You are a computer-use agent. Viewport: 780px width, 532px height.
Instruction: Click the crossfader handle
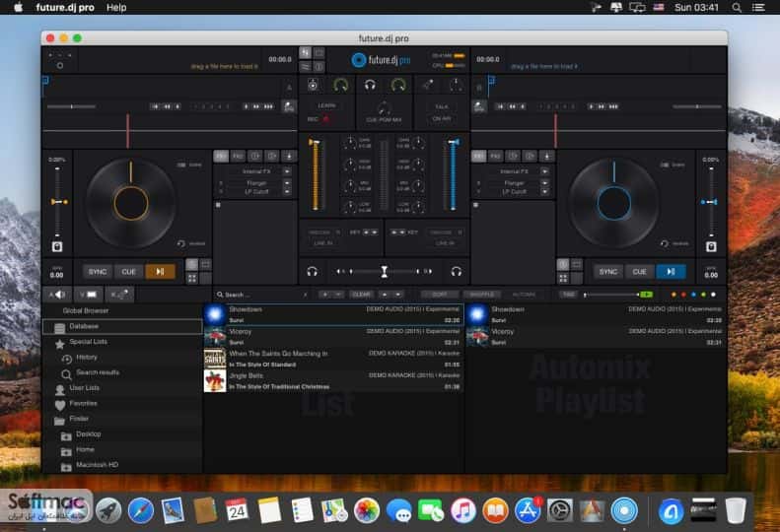coord(384,272)
